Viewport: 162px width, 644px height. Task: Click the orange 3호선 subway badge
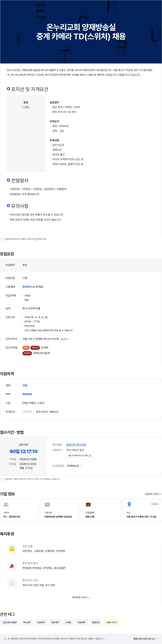click(26, 348)
